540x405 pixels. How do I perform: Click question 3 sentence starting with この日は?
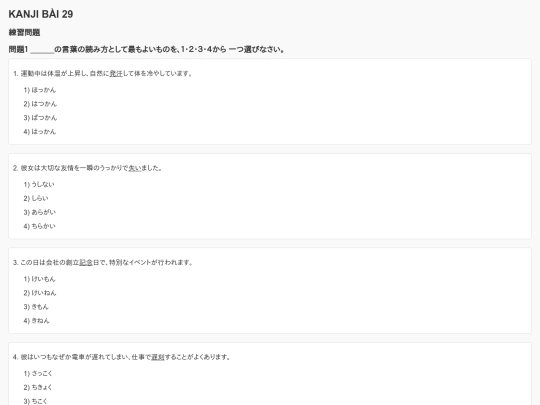[103, 262]
